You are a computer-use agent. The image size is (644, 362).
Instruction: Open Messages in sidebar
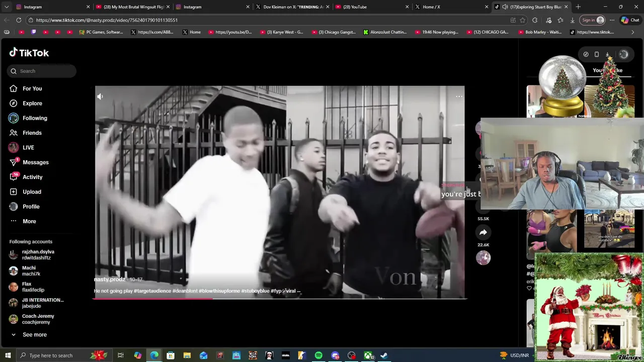click(35, 162)
